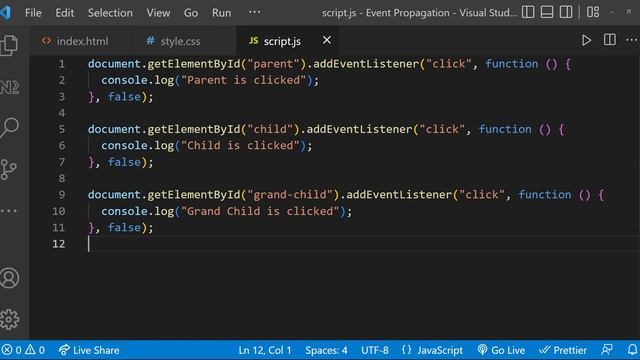
Task: Open the Source Control view
Action: [x=9, y=169]
